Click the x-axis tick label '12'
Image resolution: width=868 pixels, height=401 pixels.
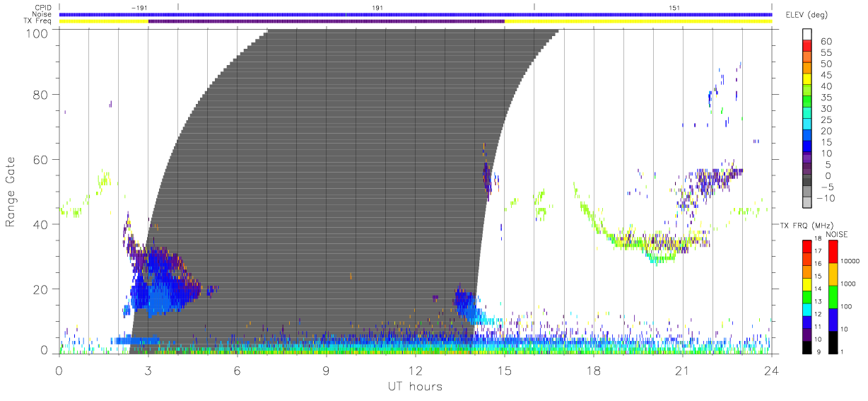click(x=415, y=371)
